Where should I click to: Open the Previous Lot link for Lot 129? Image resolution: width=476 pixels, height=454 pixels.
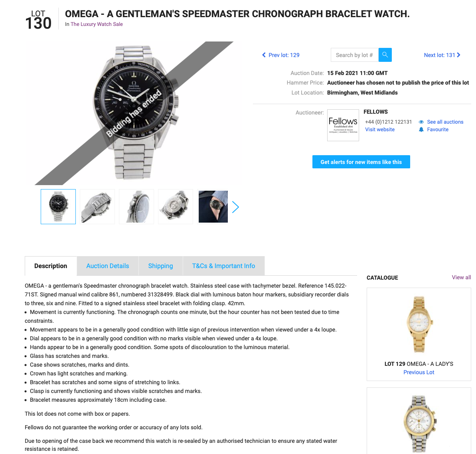pyautogui.click(x=419, y=372)
